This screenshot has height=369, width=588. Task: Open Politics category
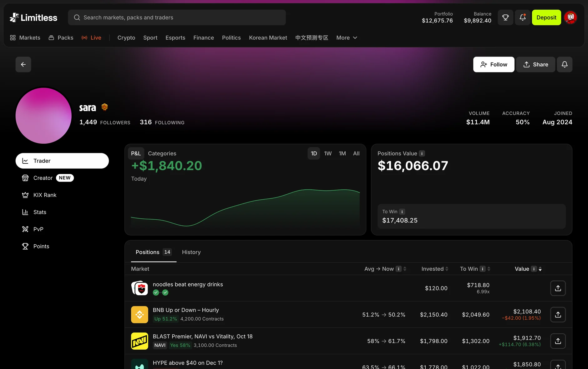(x=231, y=38)
